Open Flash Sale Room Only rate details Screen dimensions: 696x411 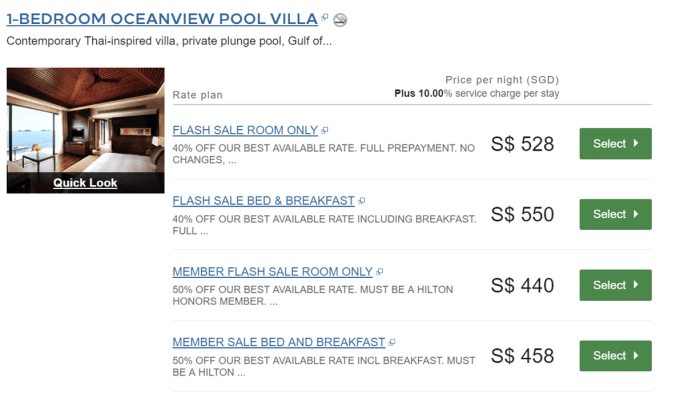(245, 130)
